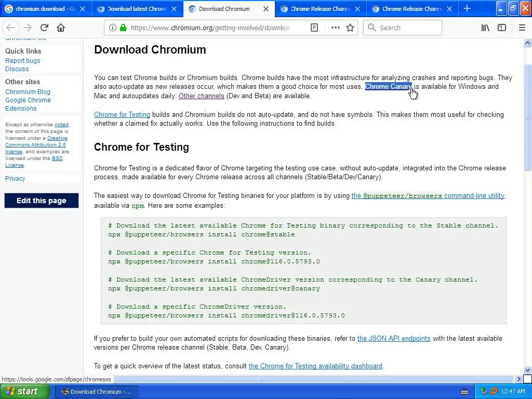Click horizontal scrollbar right arrow
Image resolution: width=532 pixels, height=399 pixels.
[x=518, y=379]
